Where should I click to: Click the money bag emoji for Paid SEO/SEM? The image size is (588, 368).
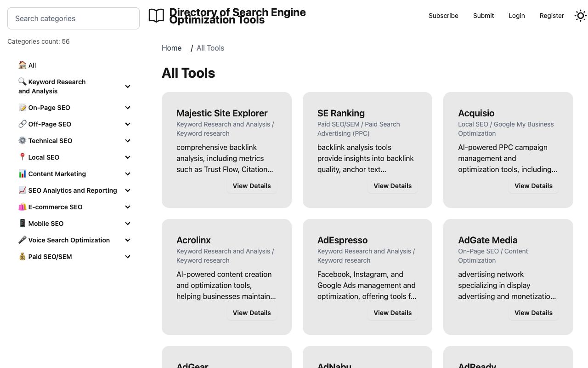point(23,256)
